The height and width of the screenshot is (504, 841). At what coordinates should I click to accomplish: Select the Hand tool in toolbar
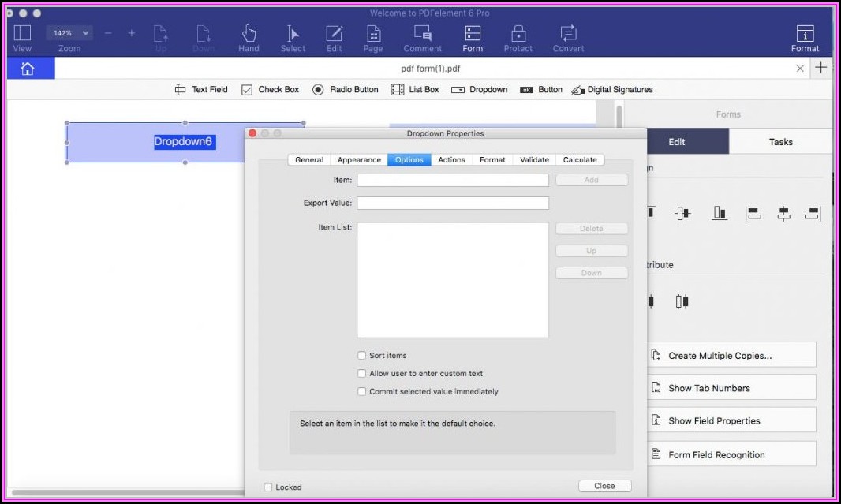coord(249,38)
